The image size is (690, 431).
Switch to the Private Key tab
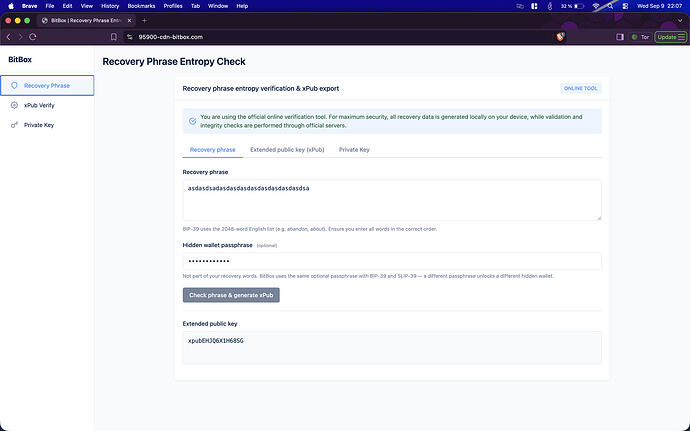(x=354, y=150)
